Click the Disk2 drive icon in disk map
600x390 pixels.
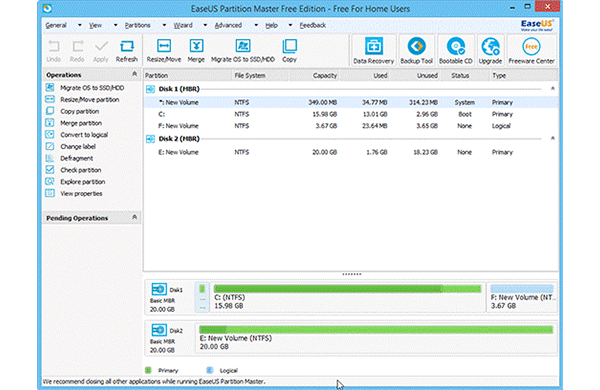(x=159, y=330)
